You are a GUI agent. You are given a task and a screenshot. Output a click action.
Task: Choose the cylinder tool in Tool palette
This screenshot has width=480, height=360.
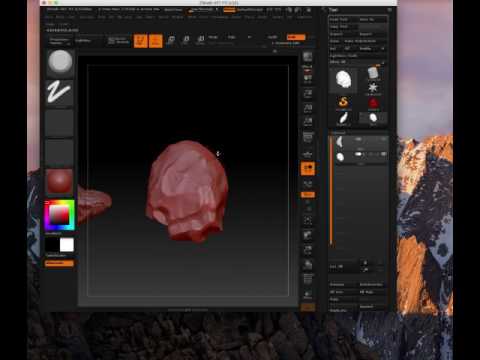pos(373,73)
